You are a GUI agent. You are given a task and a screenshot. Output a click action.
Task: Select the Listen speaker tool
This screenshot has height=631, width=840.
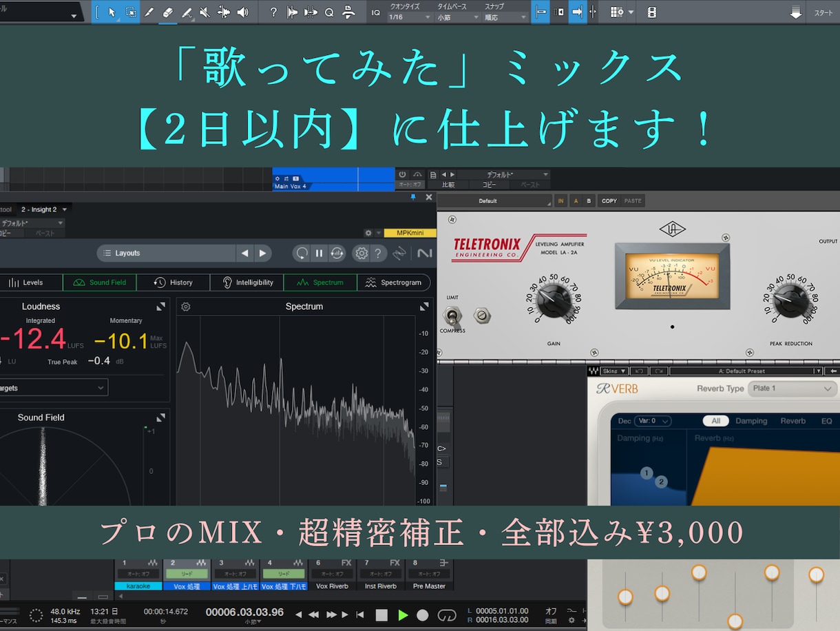point(242,12)
